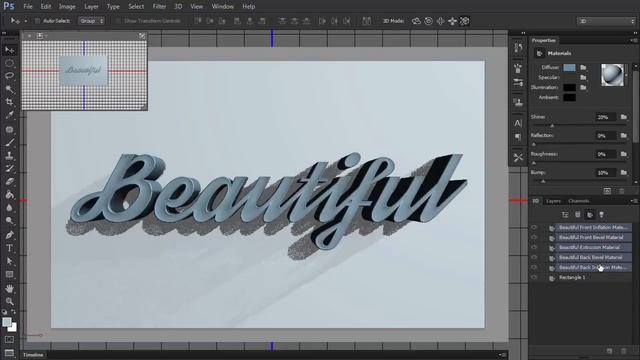Hide Beautiful Extrusion Material visibility
640x360 pixels.
[534, 247]
